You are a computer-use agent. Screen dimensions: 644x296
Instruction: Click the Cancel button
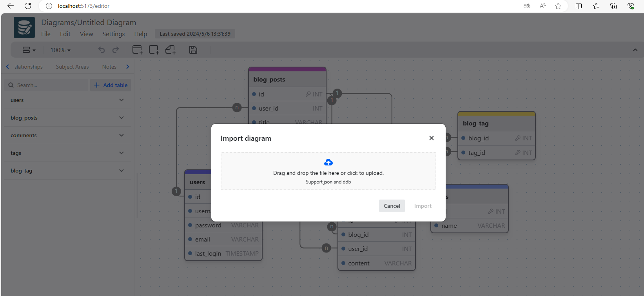click(x=392, y=206)
